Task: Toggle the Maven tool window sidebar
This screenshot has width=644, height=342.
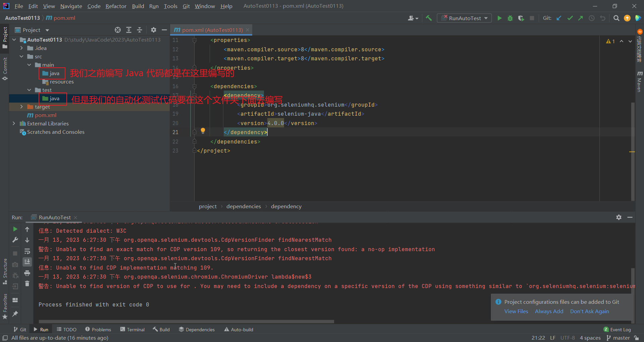Action: 639,81
